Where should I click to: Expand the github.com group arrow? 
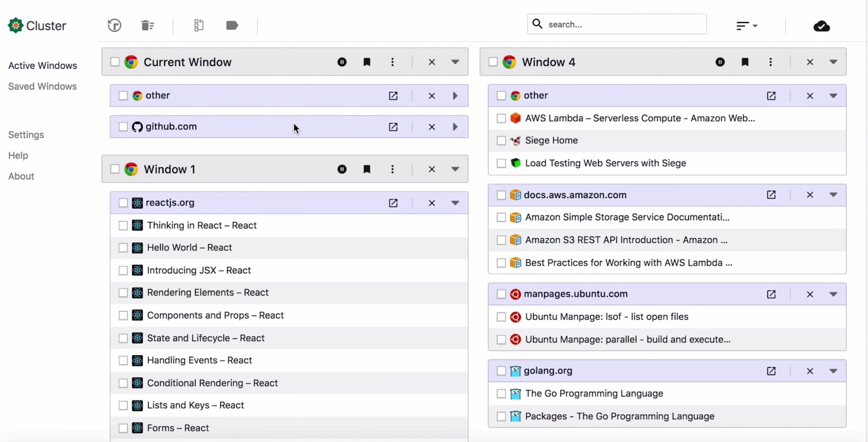[455, 127]
